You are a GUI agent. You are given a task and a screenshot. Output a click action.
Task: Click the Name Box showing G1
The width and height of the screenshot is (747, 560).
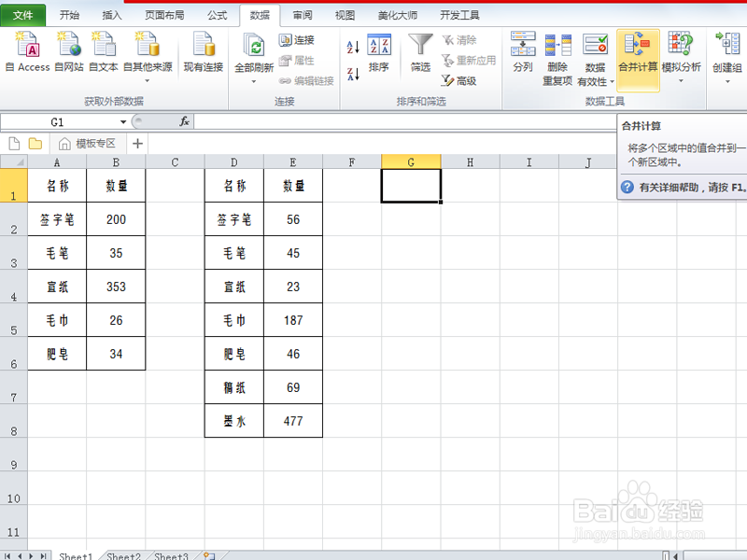[x=60, y=122]
